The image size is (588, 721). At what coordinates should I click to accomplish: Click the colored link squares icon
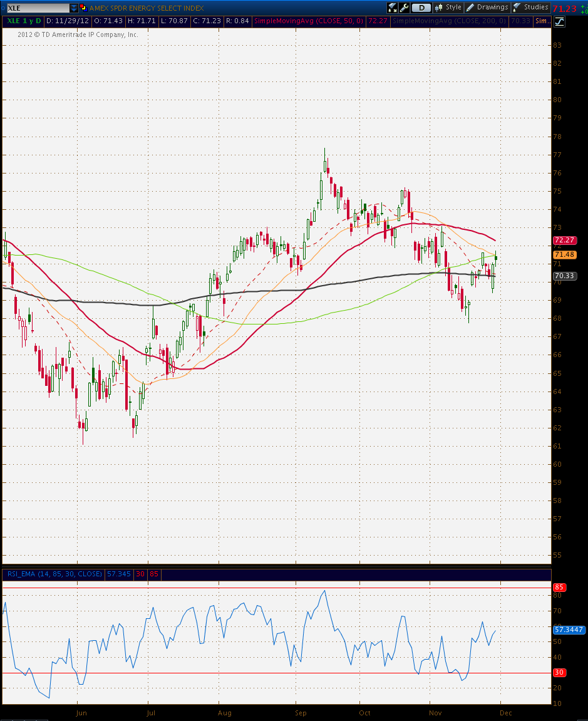[83, 8]
